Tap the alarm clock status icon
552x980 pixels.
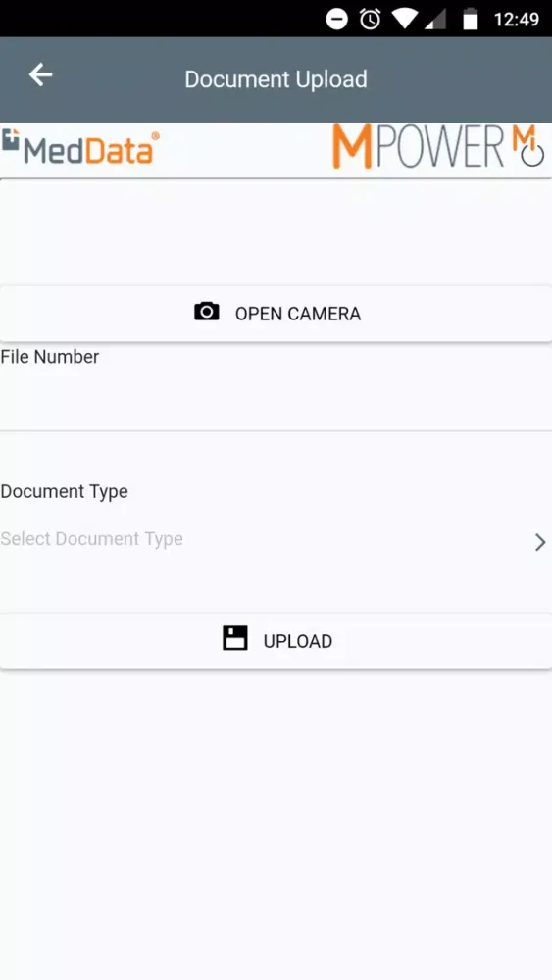[370, 19]
